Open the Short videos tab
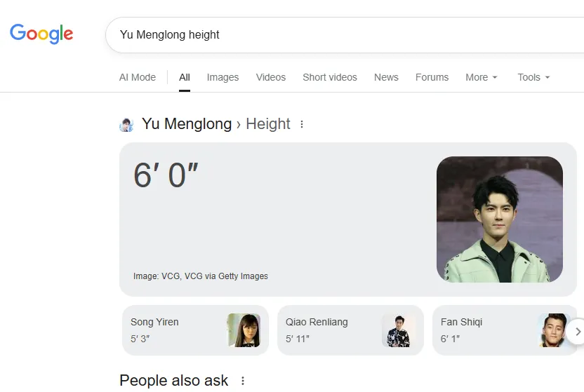The height and width of the screenshot is (392, 584). tap(330, 77)
